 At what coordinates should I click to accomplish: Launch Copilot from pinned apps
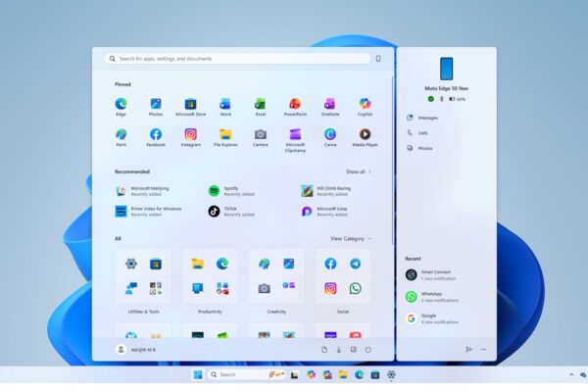click(x=365, y=104)
